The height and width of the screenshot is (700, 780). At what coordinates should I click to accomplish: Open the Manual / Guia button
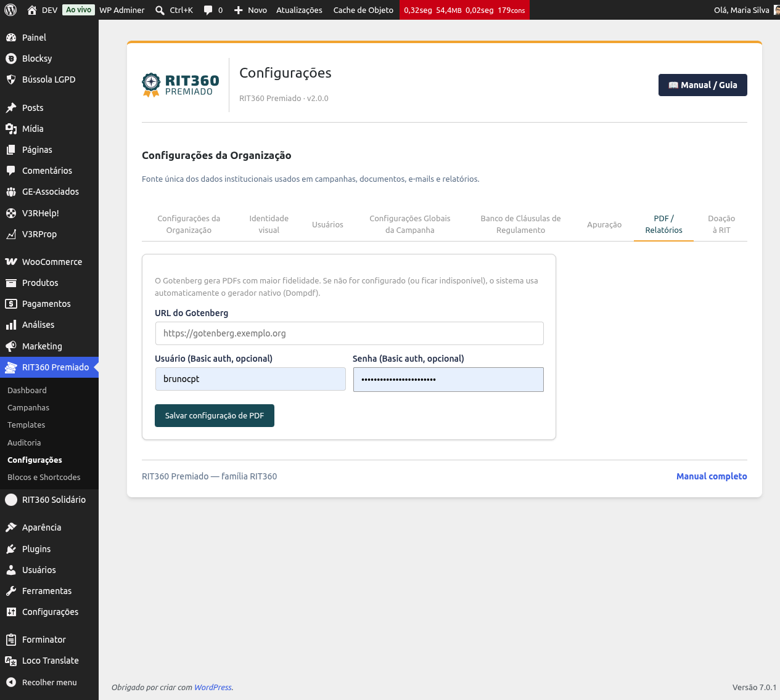tap(703, 85)
